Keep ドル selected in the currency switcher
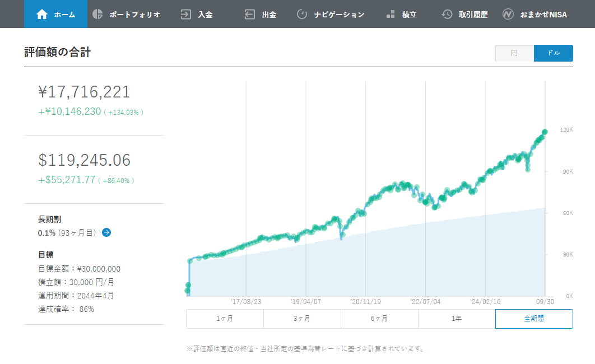The height and width of the screenshot is (364, 595). pos(553,53)
